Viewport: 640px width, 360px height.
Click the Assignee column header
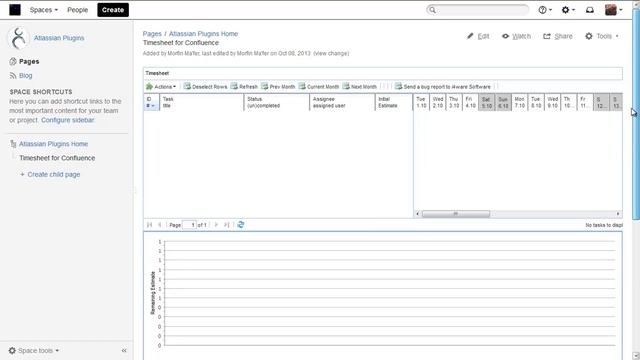[x=342, y=102]
